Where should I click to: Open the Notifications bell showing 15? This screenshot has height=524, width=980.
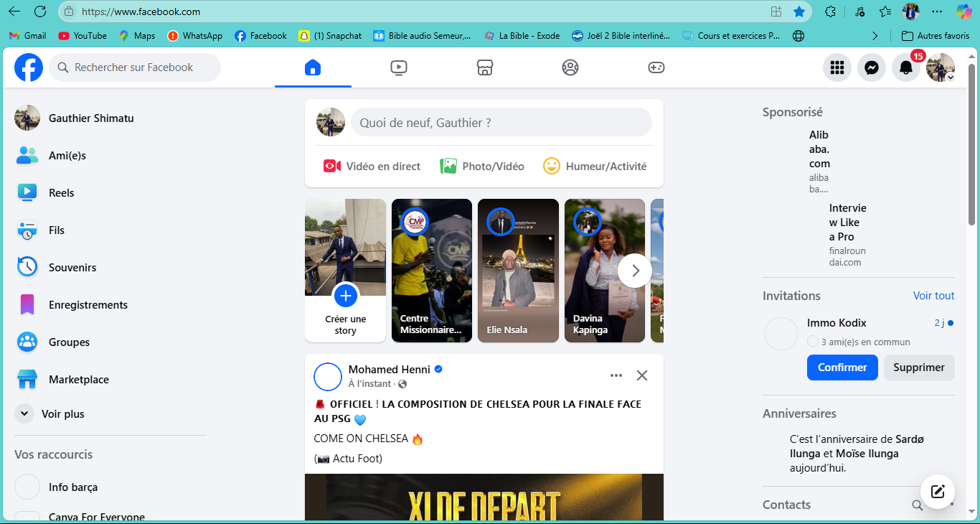pyautogui.click(x=905, y=67)
